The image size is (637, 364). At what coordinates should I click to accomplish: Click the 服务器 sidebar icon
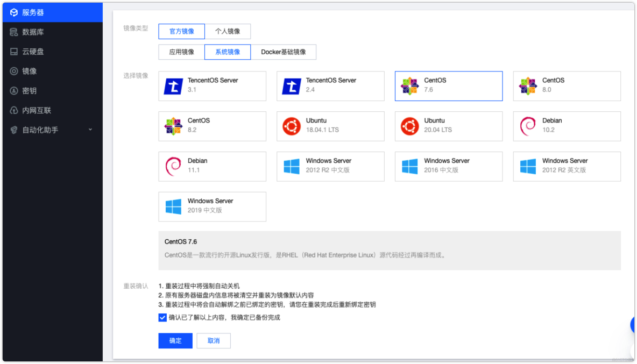[x=14, y=12]
